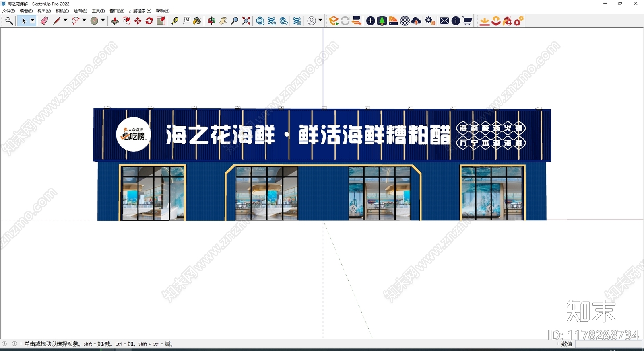Open the red gear plugin settings icon
Viewport: 644px width, 351px height.
pos(519,21)
